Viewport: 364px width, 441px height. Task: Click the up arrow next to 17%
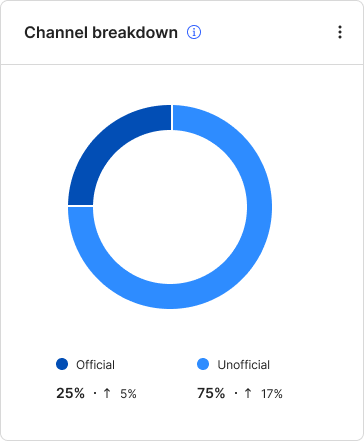pos(248,393)
